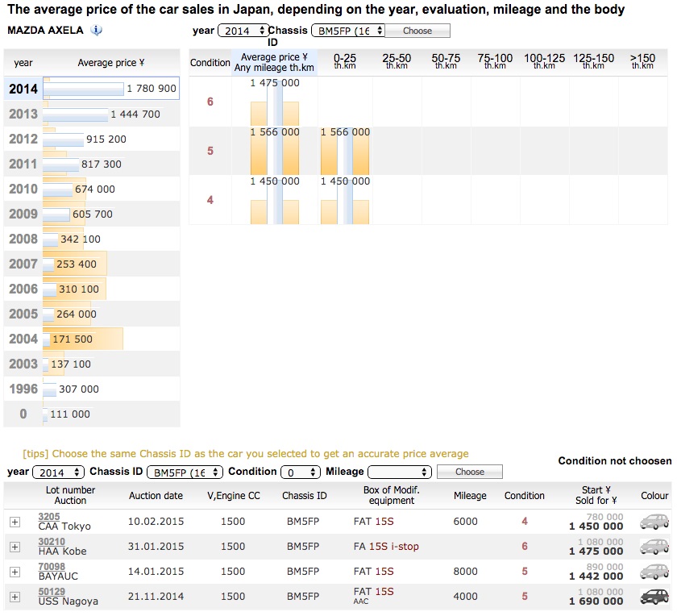Click the condition 6 row label
The image size is (677, 616).
210,102
